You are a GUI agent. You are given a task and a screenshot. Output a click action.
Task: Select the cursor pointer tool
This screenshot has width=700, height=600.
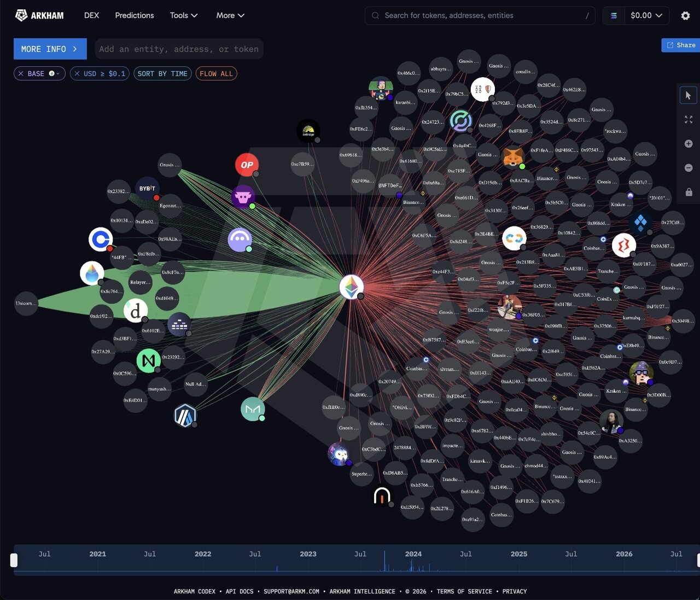[x=688, y=96]
